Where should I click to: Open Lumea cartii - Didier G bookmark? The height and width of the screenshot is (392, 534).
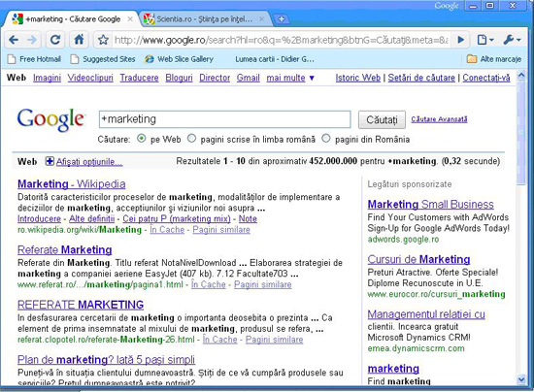pyautogui.click(x=275, y=59)
